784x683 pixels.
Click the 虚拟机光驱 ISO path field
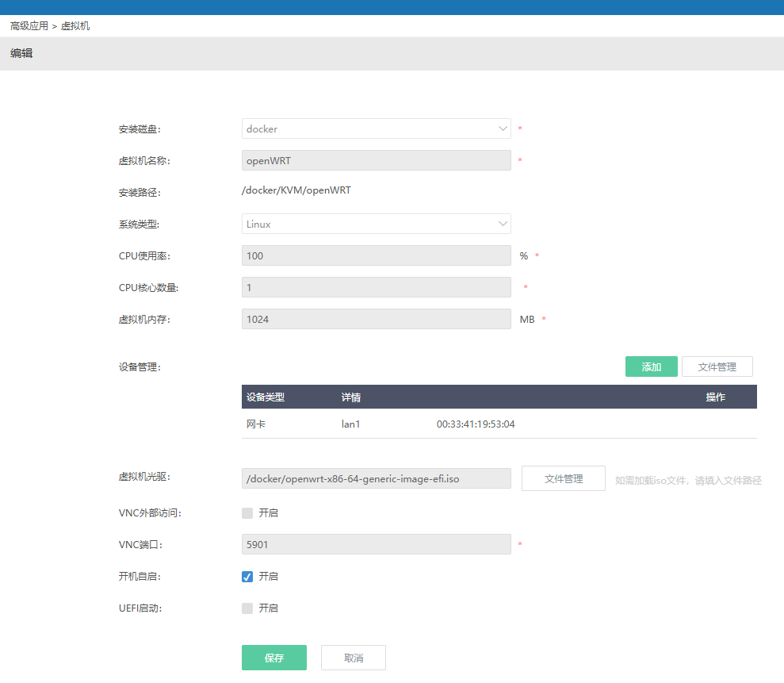376,478
